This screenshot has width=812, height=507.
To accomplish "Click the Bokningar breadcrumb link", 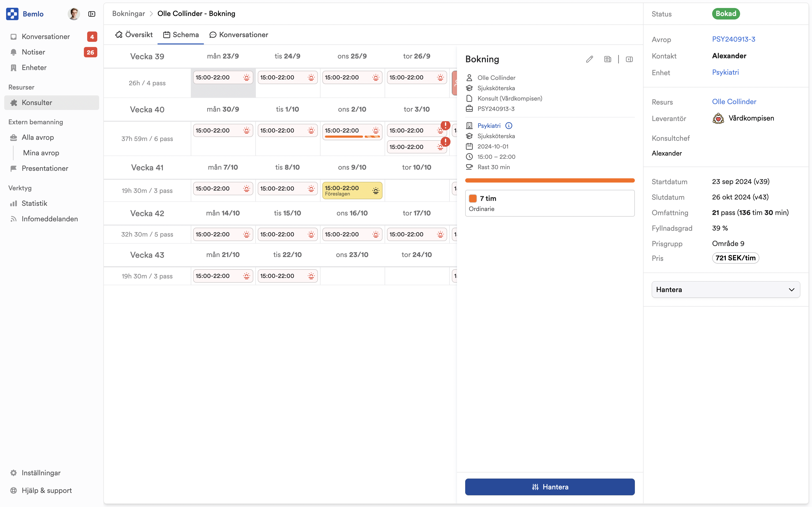I will (x=129, y=14).
